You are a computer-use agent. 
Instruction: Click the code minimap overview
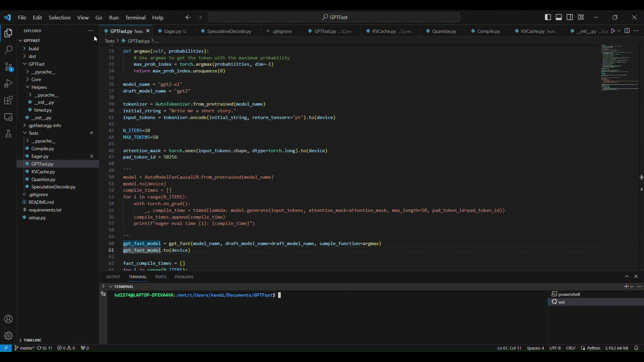pos(620,68)
